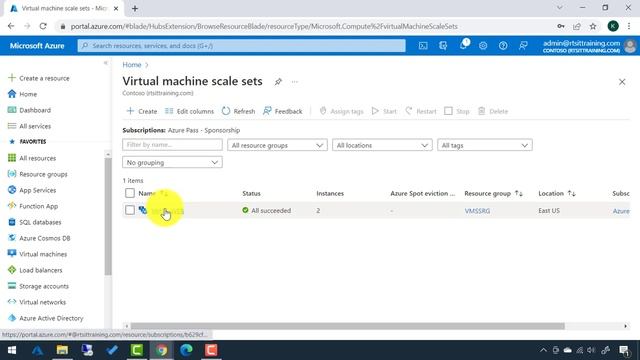The image size is (640, 360).
Task: Refresh the scale sets list
Action: [x=238, y=111]
